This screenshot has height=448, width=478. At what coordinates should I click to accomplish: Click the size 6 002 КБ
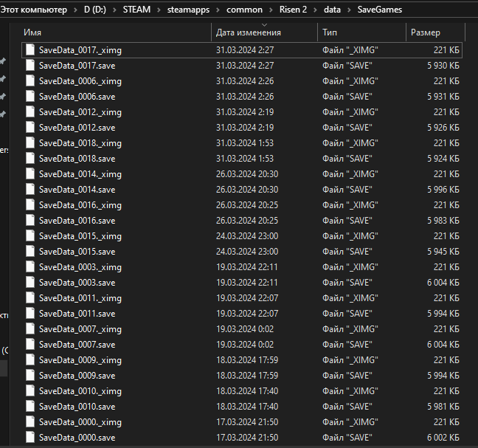coord(443,438)
